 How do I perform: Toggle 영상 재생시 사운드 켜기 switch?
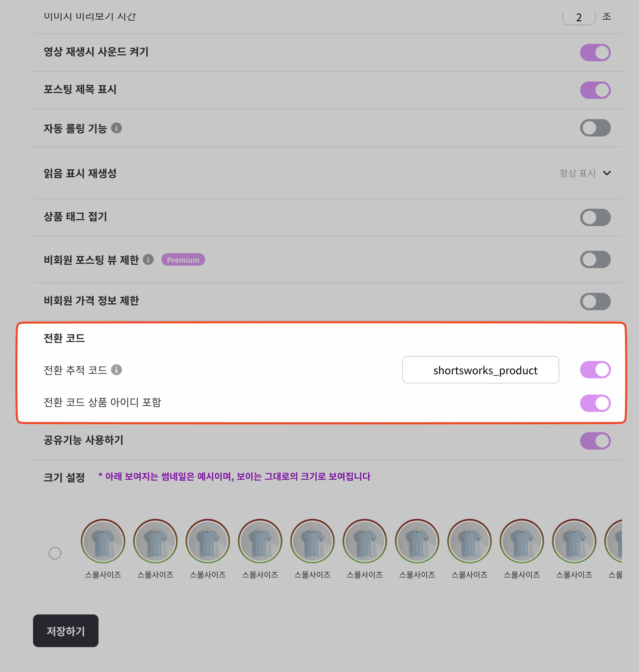595,52
